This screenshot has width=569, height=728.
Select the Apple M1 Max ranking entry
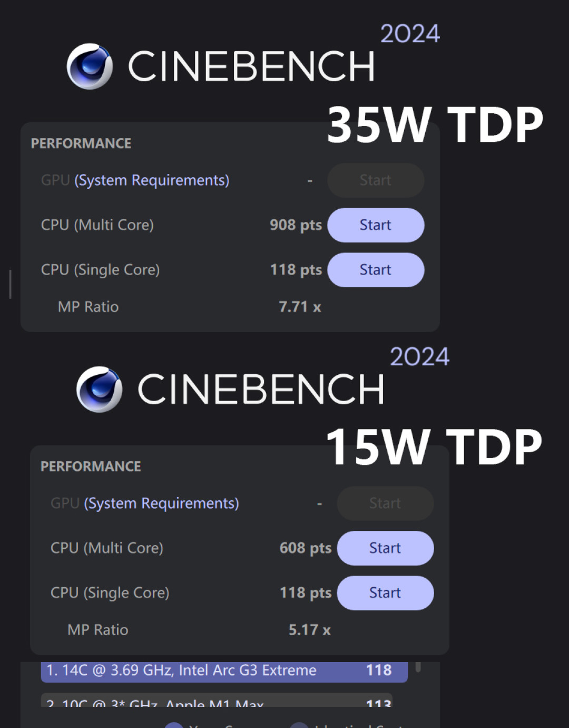click(x=217, y=701)
